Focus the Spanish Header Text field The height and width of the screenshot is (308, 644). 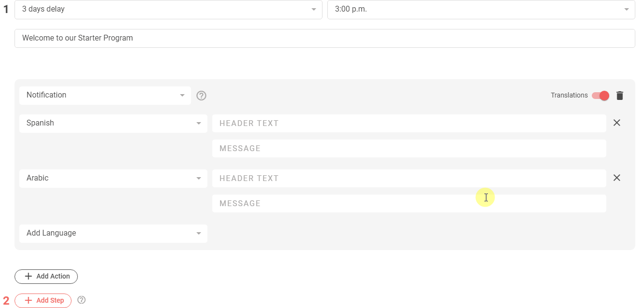pyautogui.click(x=409, y=124)
